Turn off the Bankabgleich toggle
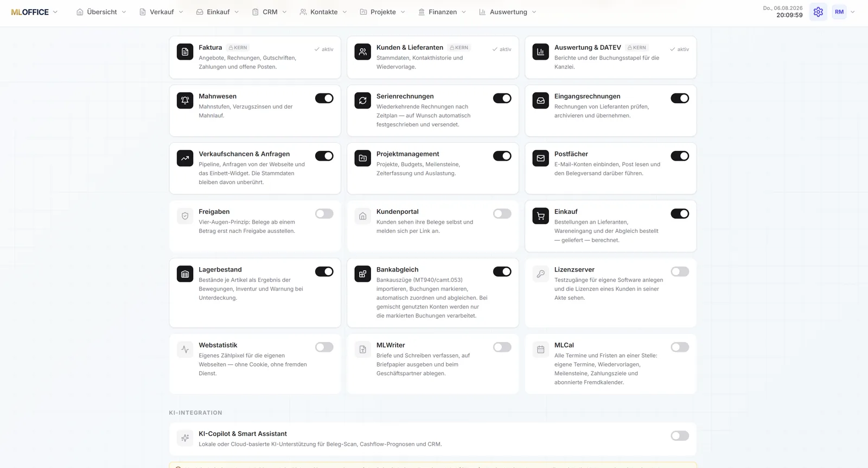868x468 pixels. pyautogui.click(x=502, y=271)
